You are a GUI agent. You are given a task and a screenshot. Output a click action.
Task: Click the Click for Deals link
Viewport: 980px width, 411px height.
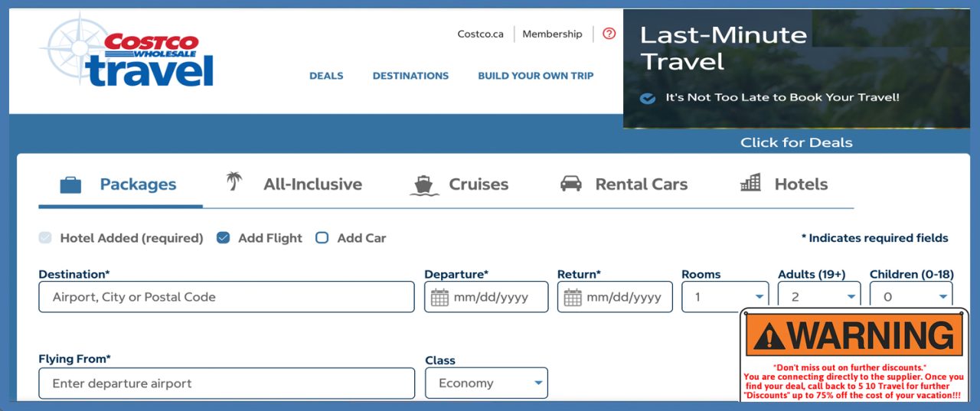[x=796, y=142]
